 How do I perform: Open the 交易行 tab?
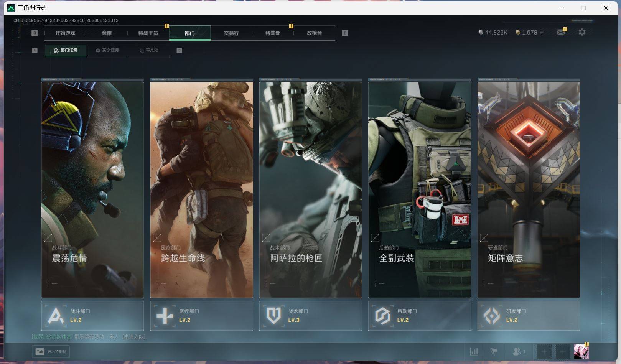pyautogui.click(x=231, y=33)
